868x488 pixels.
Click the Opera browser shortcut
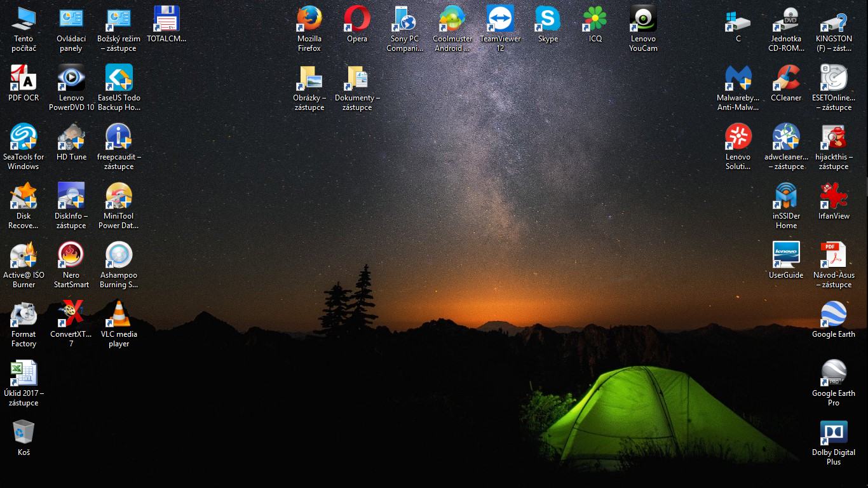(x=357, y=19)
